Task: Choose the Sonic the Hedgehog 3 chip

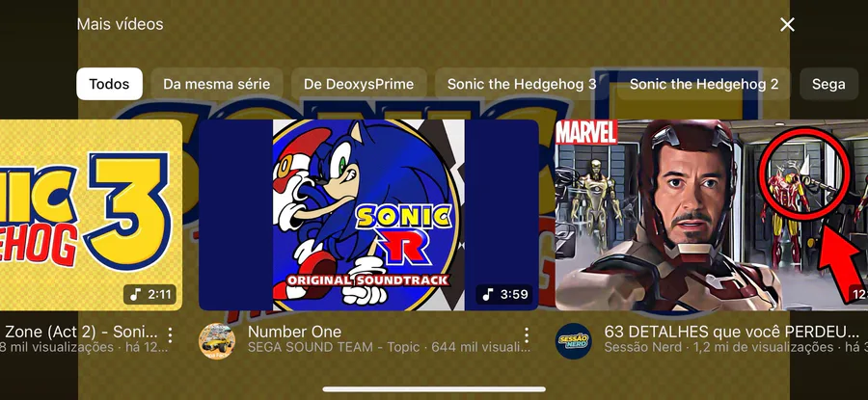Action: [522, 84]
